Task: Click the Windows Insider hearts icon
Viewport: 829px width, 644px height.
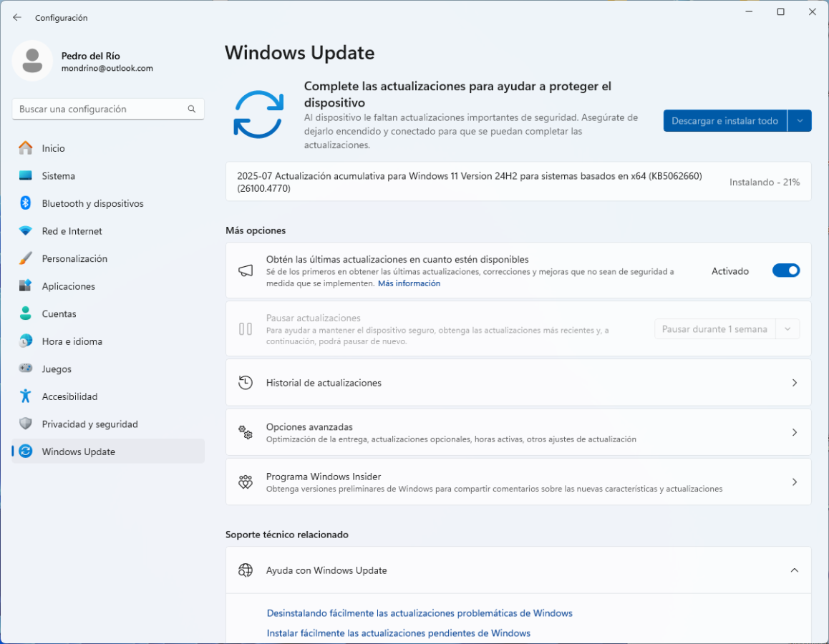Action: (x=246, y=482)
